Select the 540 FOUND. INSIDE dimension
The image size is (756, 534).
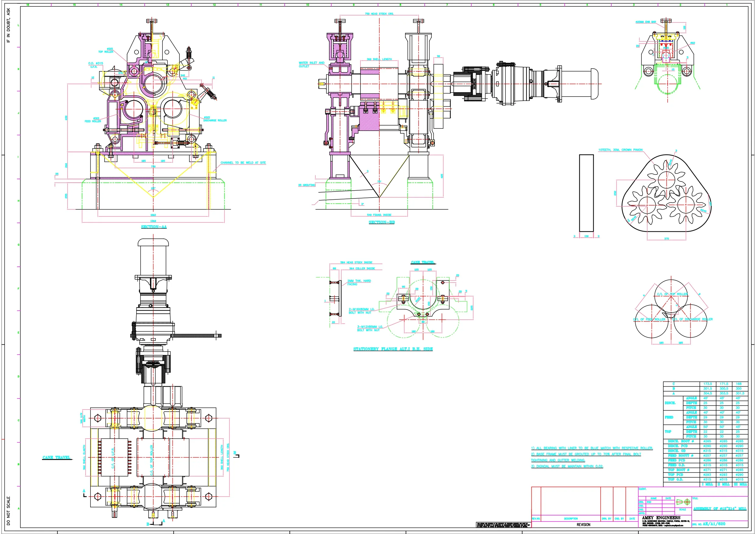[379, 215]
